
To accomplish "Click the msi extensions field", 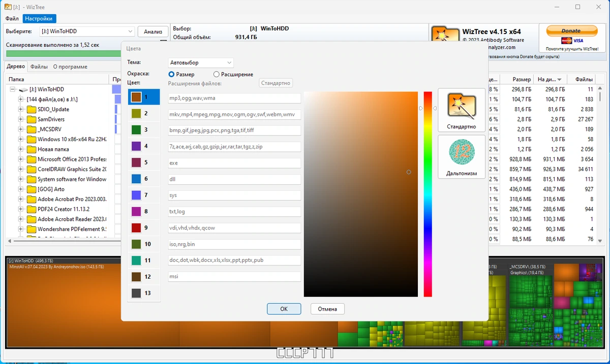I will pos(235,277).
